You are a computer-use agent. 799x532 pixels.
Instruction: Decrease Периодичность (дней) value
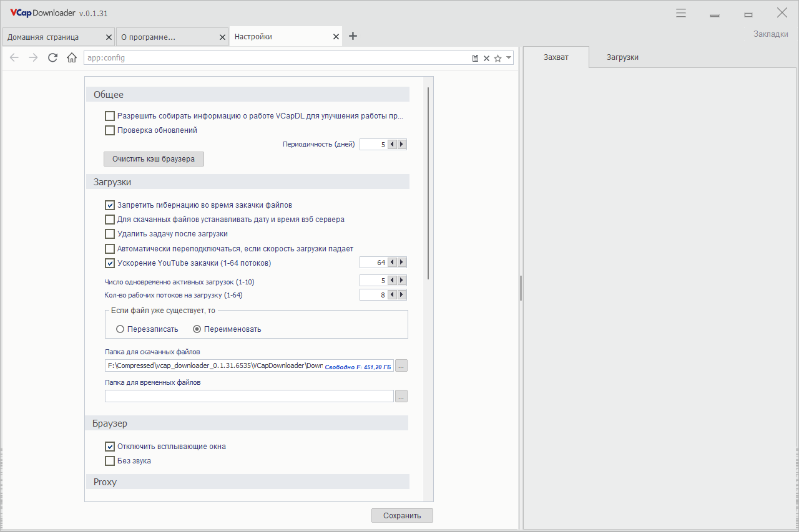pyautogui.click(x=392, y=145)
